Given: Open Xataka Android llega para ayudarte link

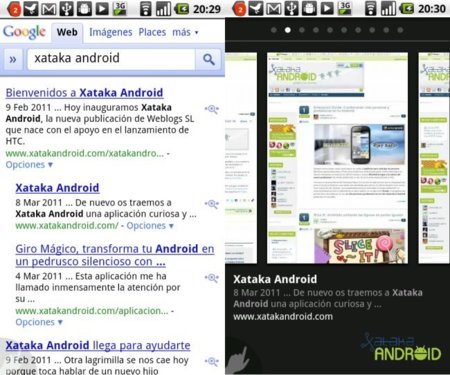Looking at the screenshot, I should [98, 345].
